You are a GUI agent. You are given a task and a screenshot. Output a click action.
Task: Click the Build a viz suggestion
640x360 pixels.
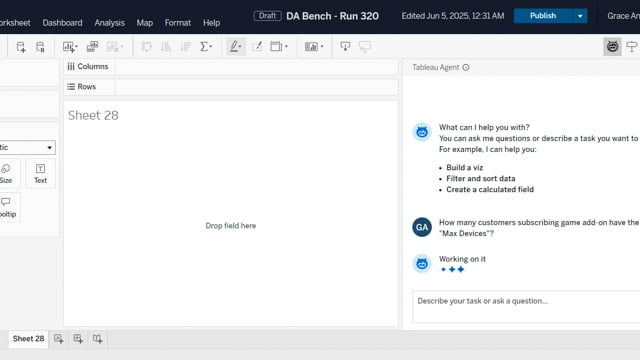pos(464,167)
